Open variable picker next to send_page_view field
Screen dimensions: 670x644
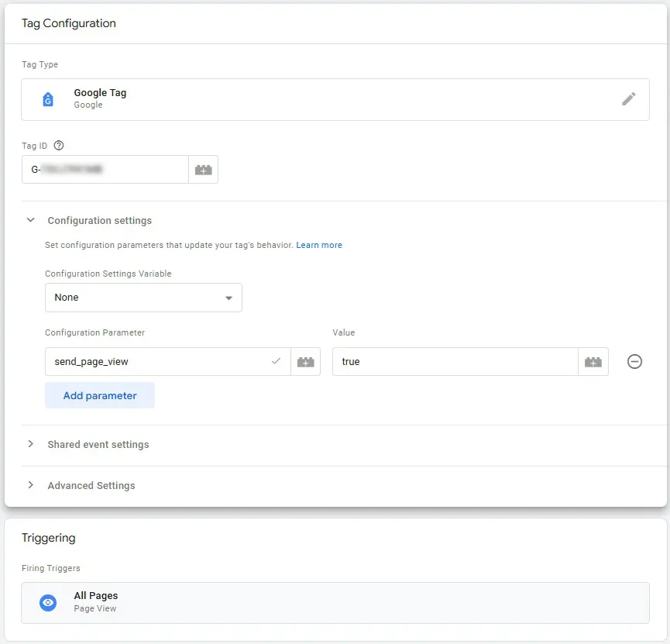click(305, 362)
